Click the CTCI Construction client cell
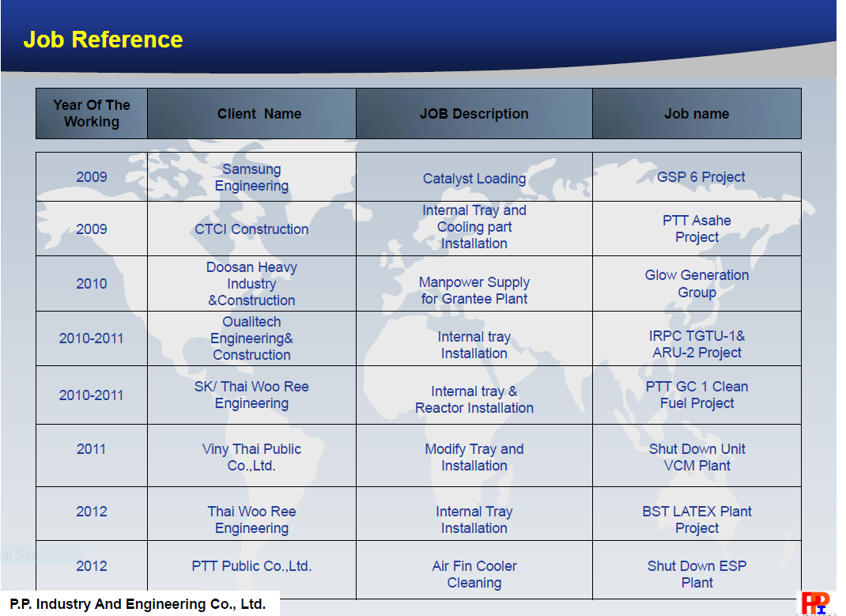The width and height of the screenshot is (846, 616). pos(251,229)
